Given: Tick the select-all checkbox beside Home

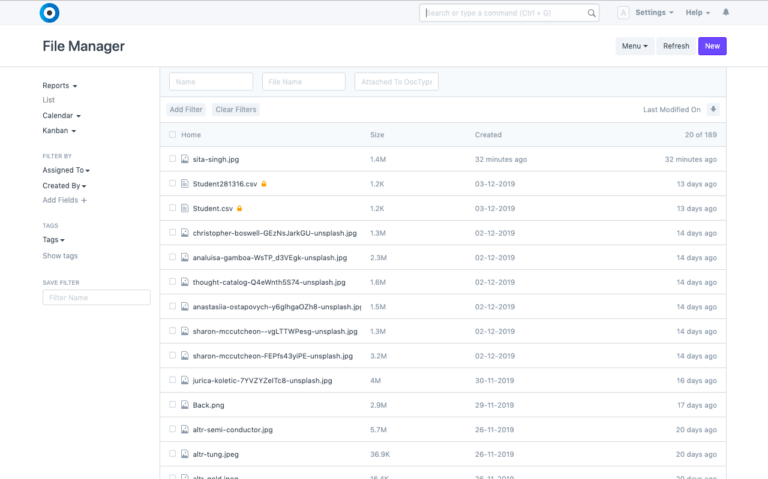Looking at the screenshot, I should click(172, 134).
